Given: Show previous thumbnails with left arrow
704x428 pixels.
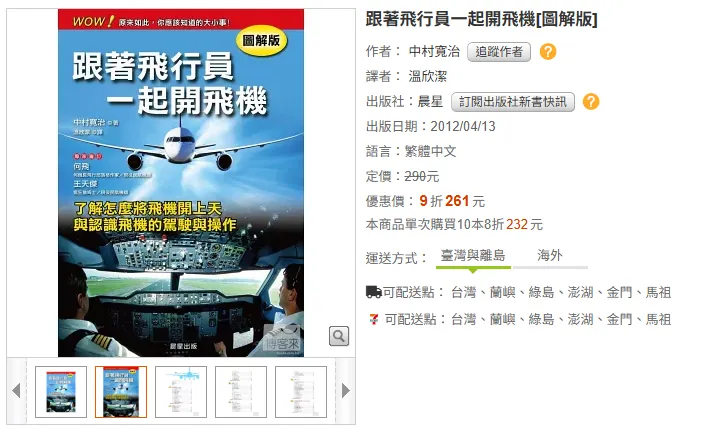Looking at the screenshot, I should click(x=17, y=391).
